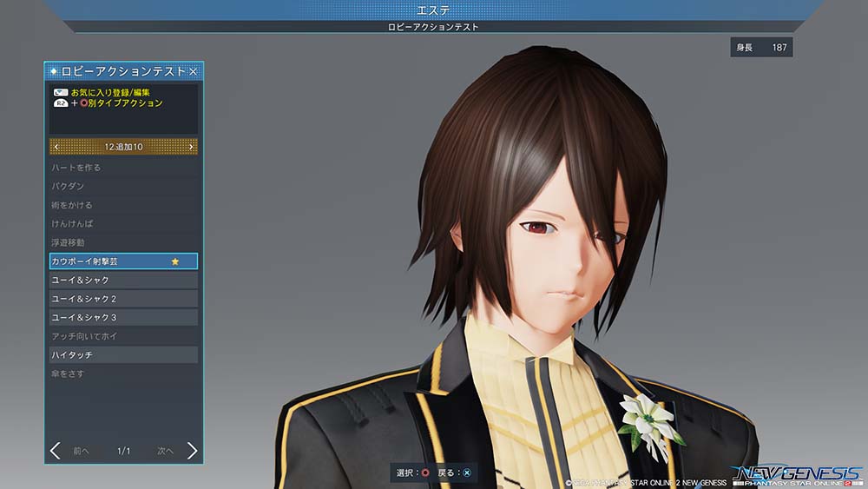Click the red circle 選択 button icon
The height and width of the screenshot is (489, 868).
tap(425, 473)
